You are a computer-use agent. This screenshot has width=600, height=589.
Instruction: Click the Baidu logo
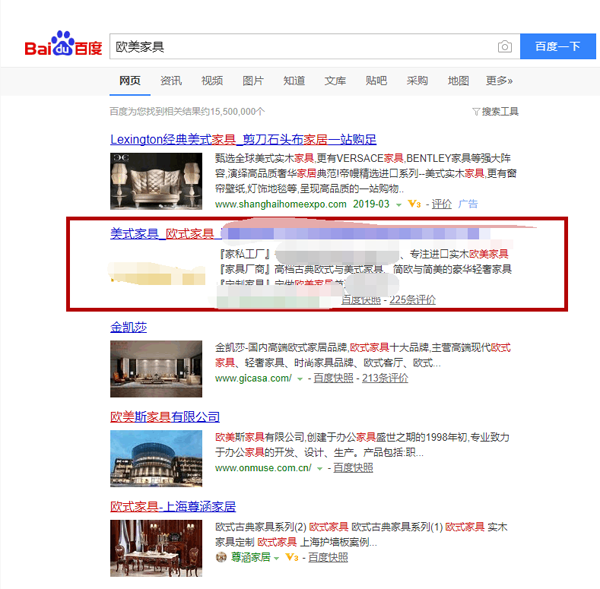point(63,44)
